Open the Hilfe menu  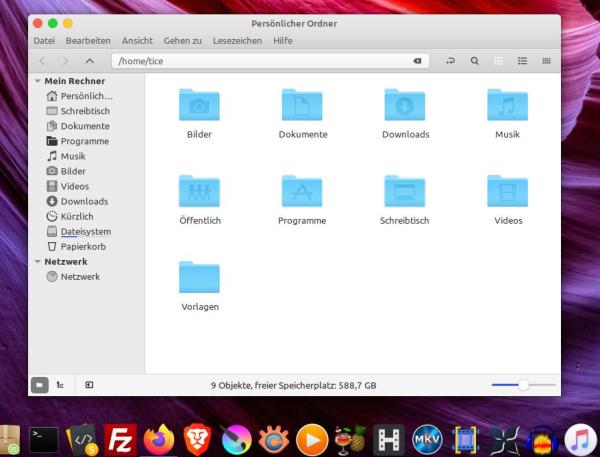coord(283,41)
